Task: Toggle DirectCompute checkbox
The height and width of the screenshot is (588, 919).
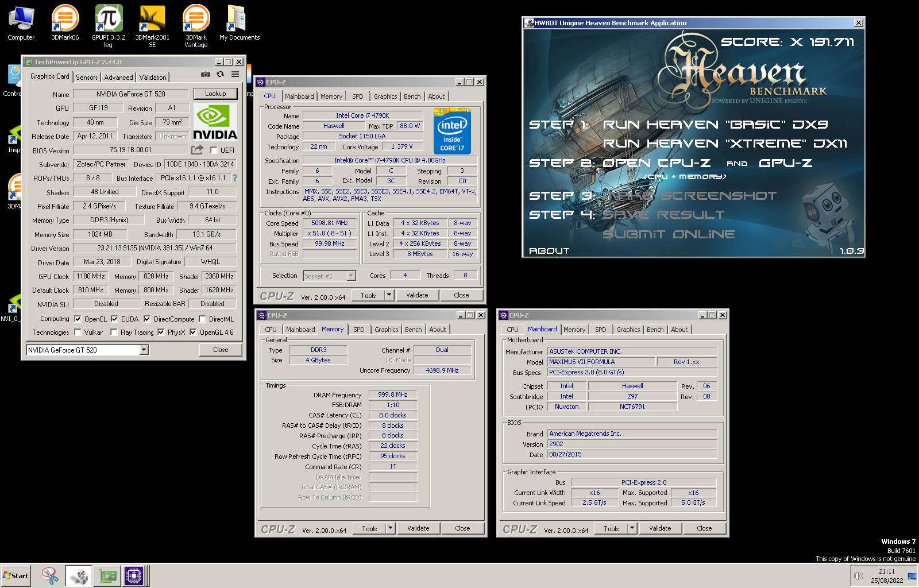Action: pos(147,319)
